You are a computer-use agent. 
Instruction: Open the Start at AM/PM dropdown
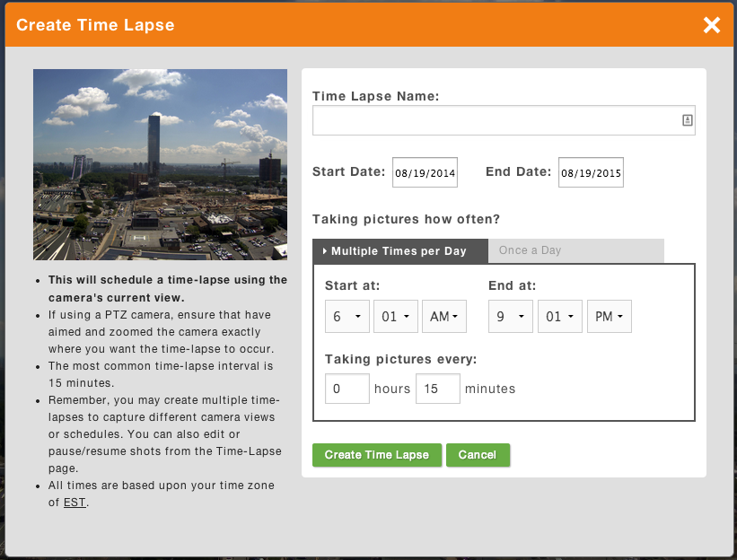click(x=444, y=317)
